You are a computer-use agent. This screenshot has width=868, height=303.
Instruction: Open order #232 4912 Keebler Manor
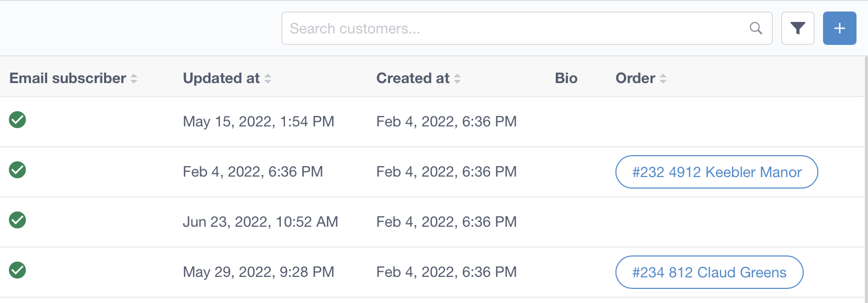(716, 172)
